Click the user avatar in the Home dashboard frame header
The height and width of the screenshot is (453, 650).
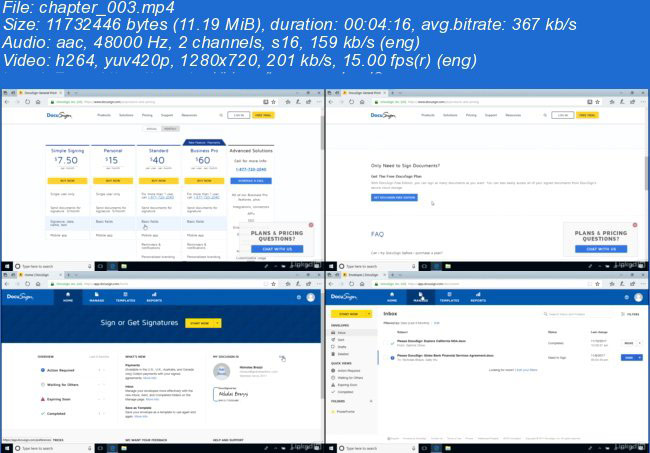[310, 297]
